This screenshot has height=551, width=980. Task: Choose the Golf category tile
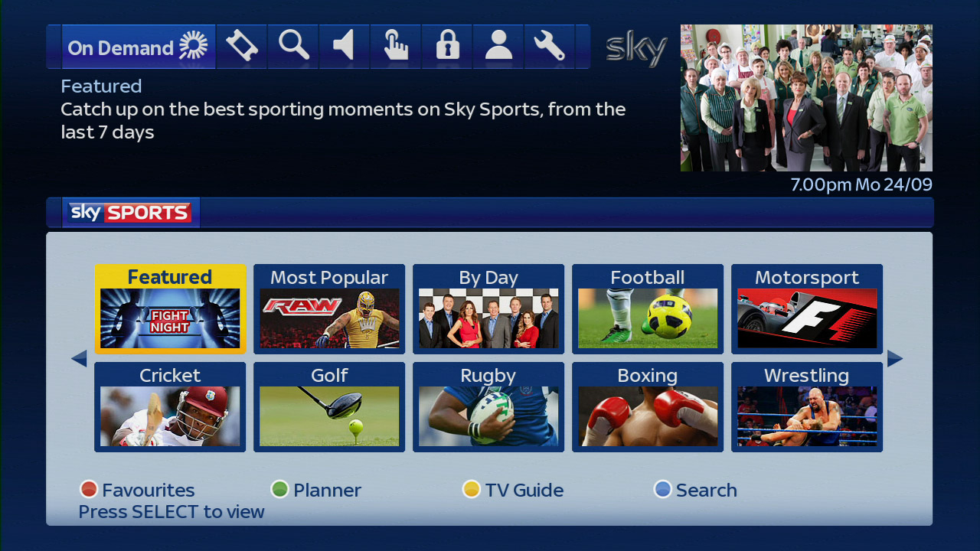329,407
